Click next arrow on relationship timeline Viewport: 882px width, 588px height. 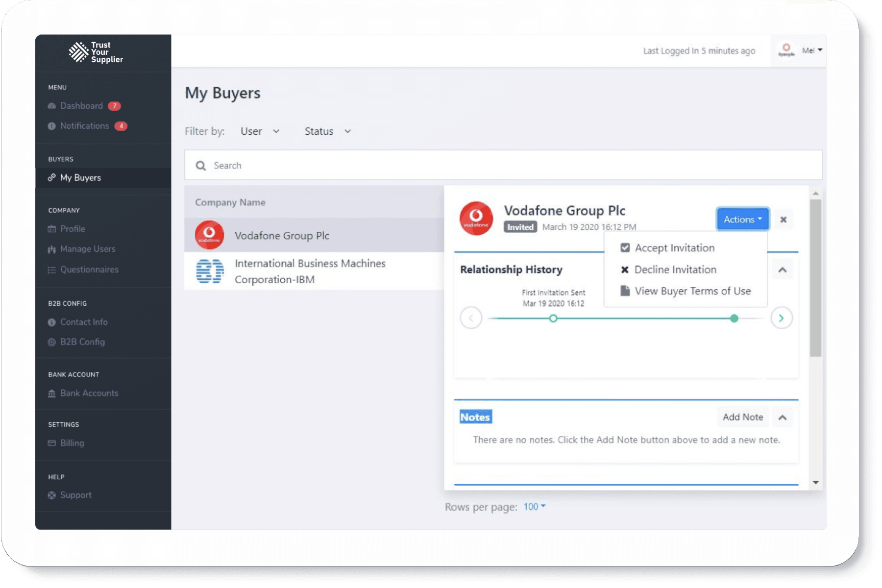tap(782, 318)
